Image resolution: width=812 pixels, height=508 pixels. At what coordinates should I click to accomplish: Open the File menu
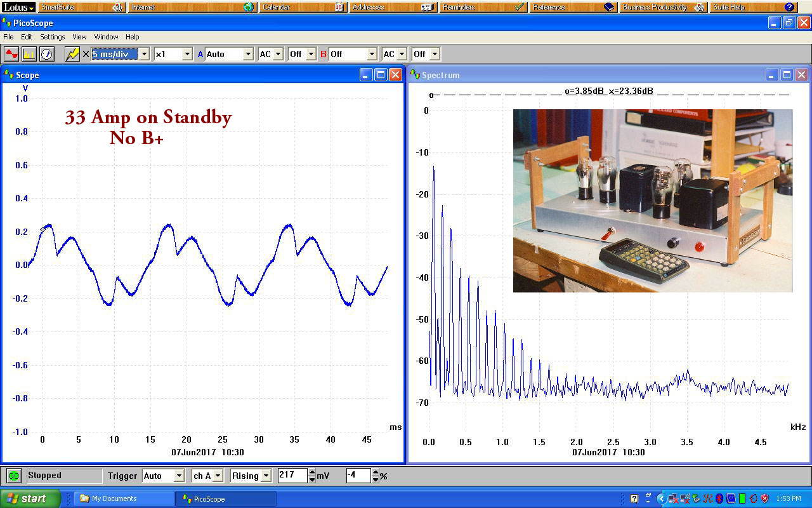click(x=8, y=37)
